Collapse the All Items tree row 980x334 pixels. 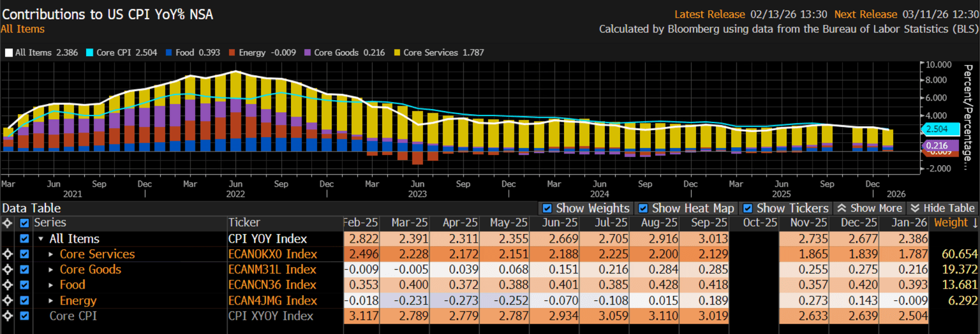41,239
